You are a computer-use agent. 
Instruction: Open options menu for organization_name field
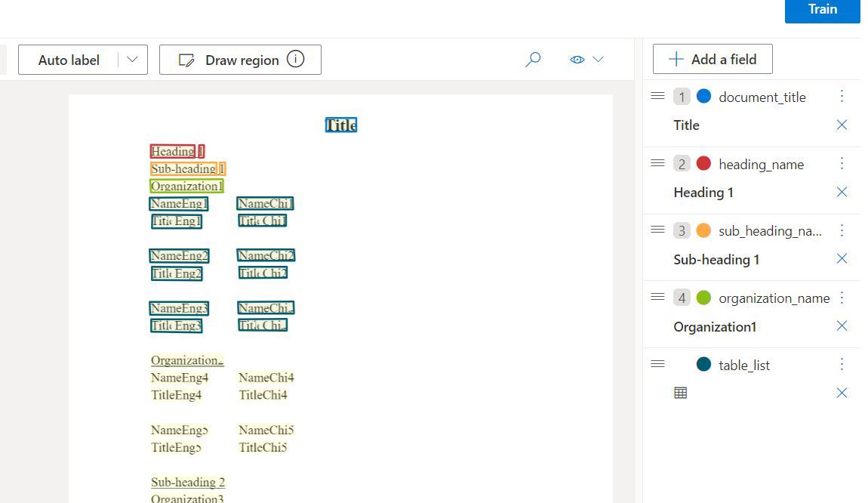click(x=842, y=298)
